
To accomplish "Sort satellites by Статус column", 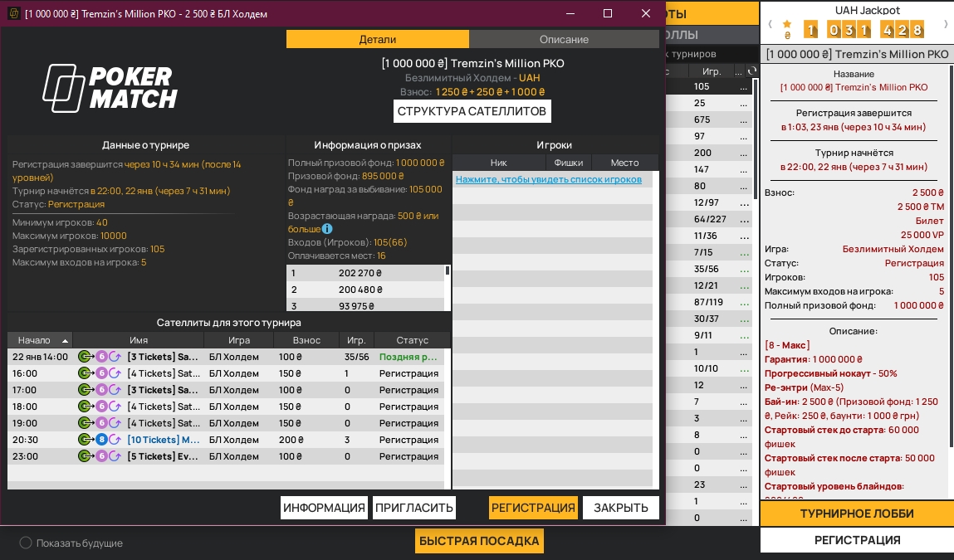I will click(x=412, y=340).
